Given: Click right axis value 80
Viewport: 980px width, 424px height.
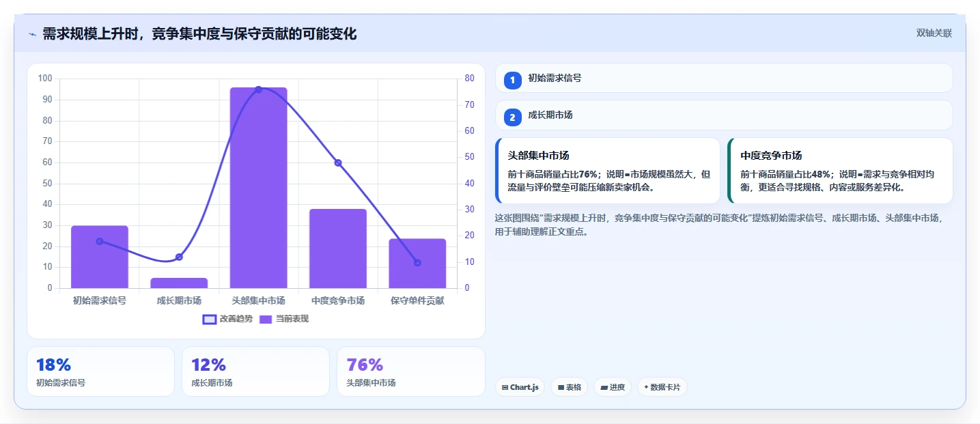Looking at the screenshot, I should [470, 79].
